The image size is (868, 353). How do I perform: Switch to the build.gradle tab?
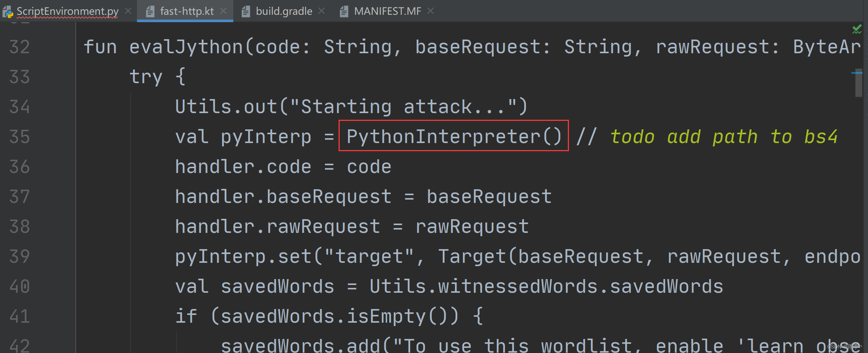(x=284, y=11)
